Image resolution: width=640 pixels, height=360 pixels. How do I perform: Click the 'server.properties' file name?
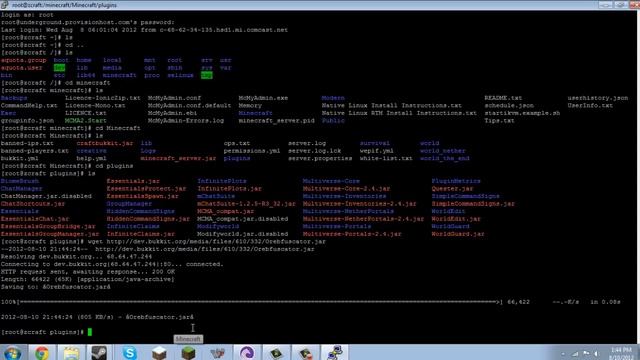point(320,158)
